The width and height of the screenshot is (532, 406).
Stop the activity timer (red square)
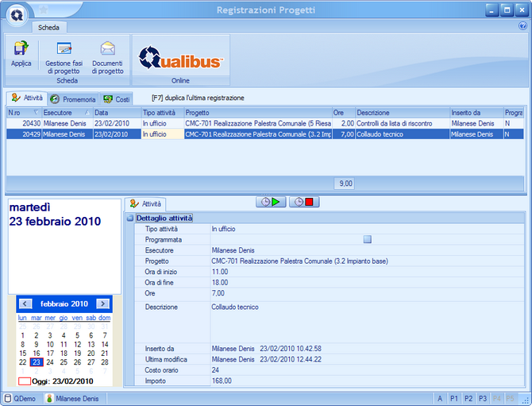click(x=303, y=202)
